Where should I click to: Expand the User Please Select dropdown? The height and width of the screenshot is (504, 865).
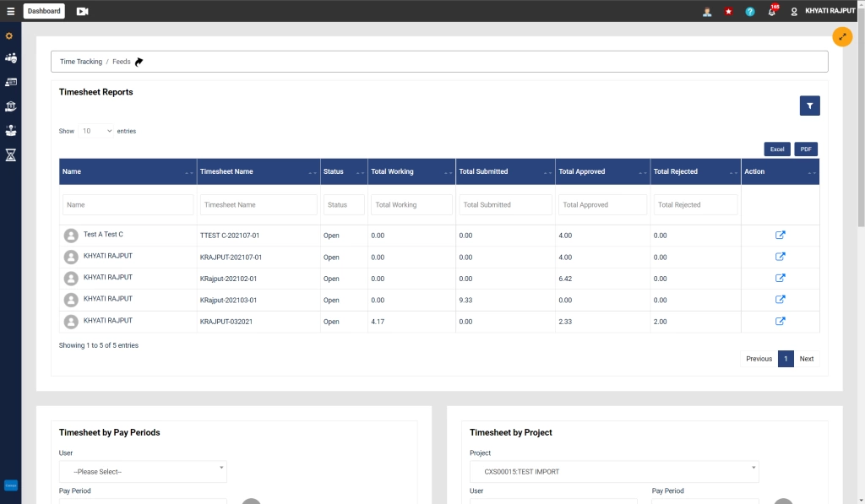[x=143, y=471]
